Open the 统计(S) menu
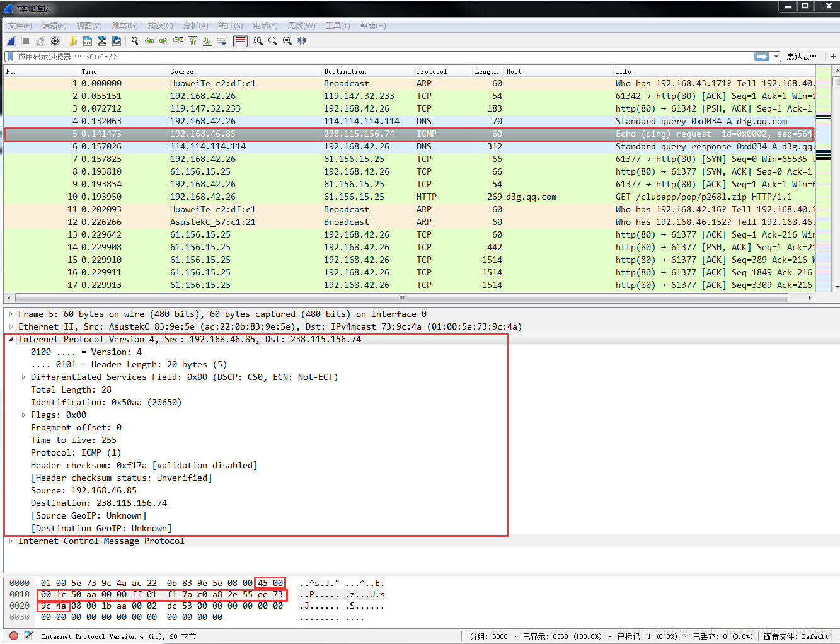This screenshot has height=644, width=840. click(x=231, y=26)
